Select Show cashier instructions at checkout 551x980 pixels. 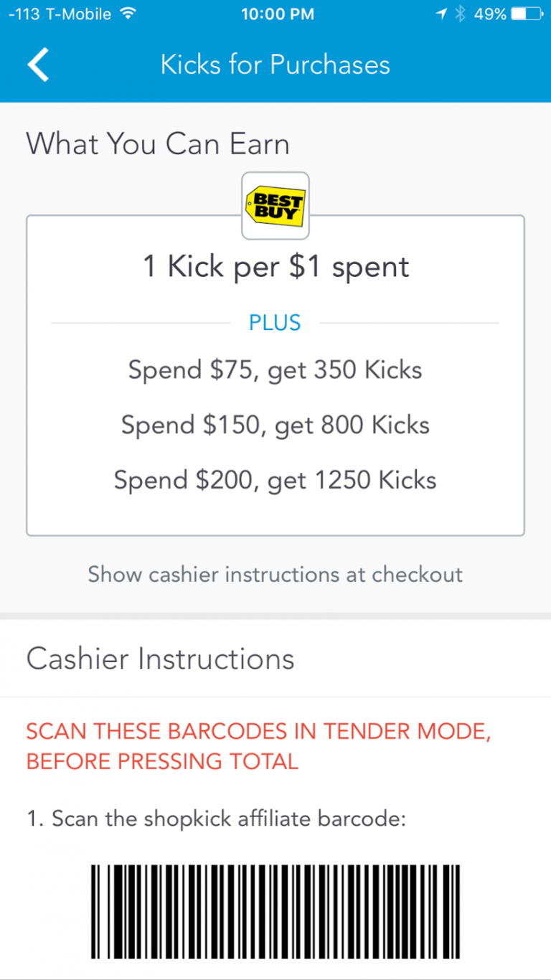tap(275, 575)
